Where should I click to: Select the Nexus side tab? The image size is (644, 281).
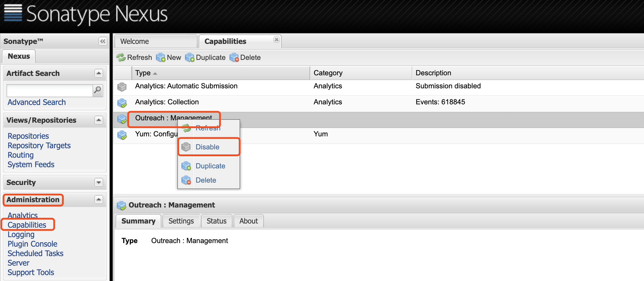coord(19,56)
